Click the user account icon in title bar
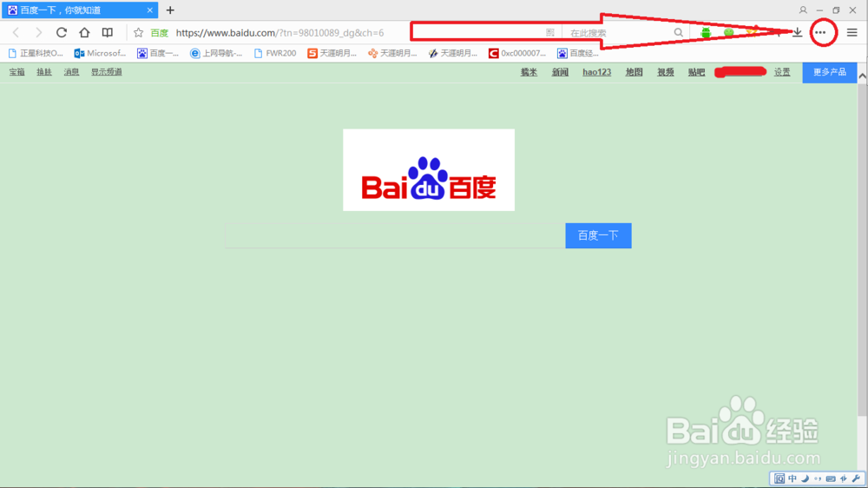This screenshot has height=488, width=868. (803, 10)
